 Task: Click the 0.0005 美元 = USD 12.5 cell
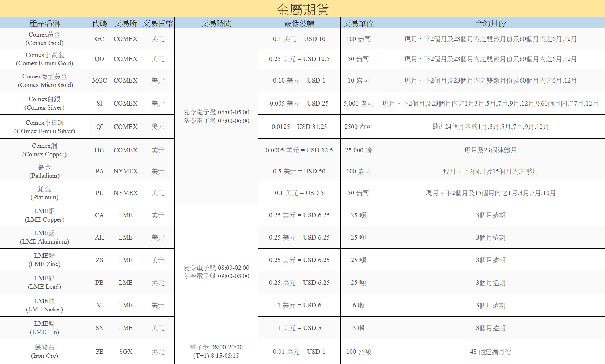click(x=299, y=150)
